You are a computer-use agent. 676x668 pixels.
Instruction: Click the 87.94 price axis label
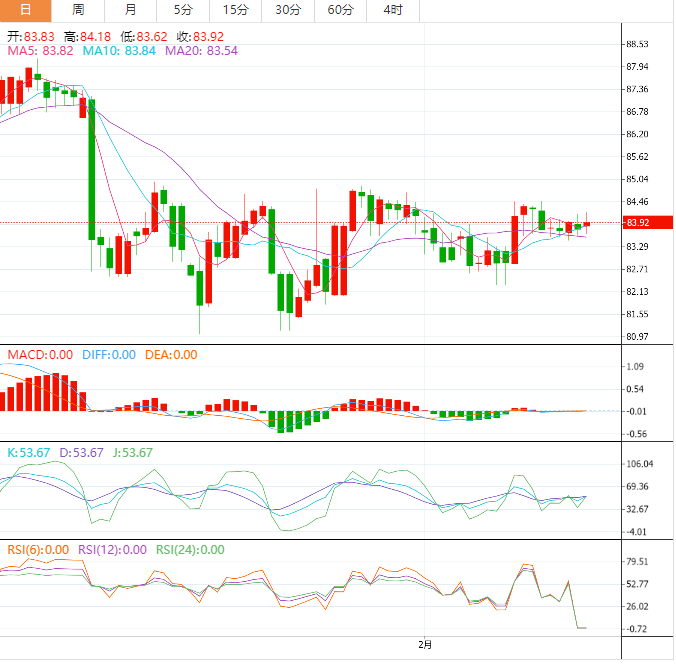[x=637, y=66]
